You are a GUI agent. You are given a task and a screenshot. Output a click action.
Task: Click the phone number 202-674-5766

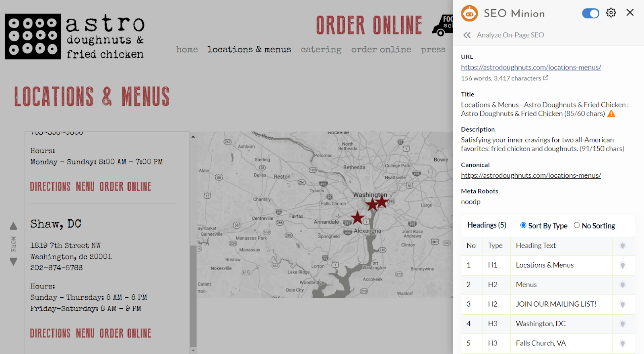point(56,268)
